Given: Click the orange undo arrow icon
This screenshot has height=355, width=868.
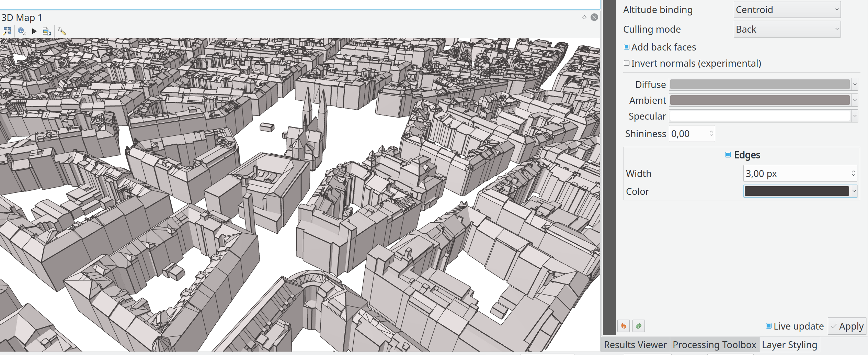Looking at the screenshot, I should (x=624, y=326).
